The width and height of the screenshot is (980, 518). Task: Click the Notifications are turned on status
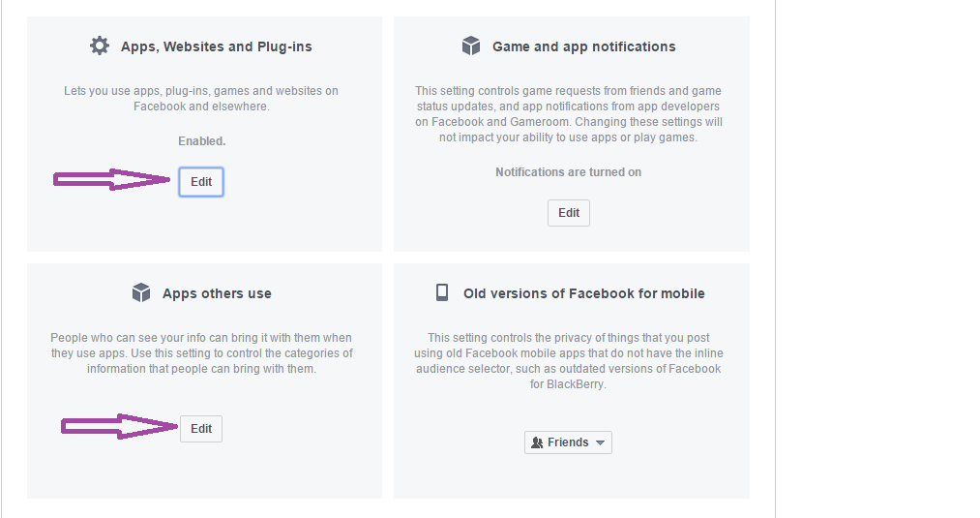pyautogui.click(x=569, y=172)
